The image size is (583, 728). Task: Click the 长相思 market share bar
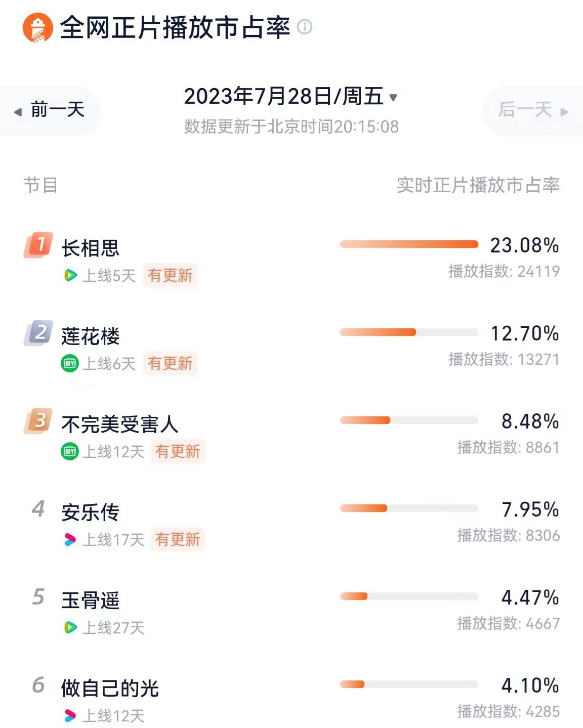click(x=409, y=245)
